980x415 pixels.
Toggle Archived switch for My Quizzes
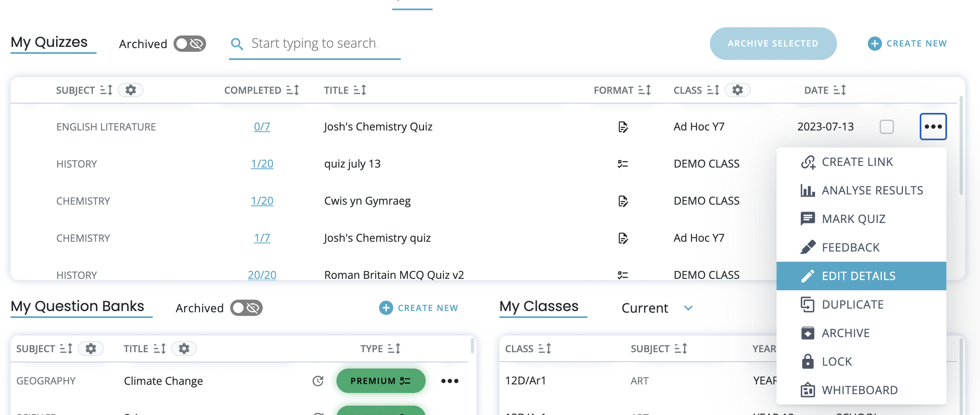tap(189, 44)
